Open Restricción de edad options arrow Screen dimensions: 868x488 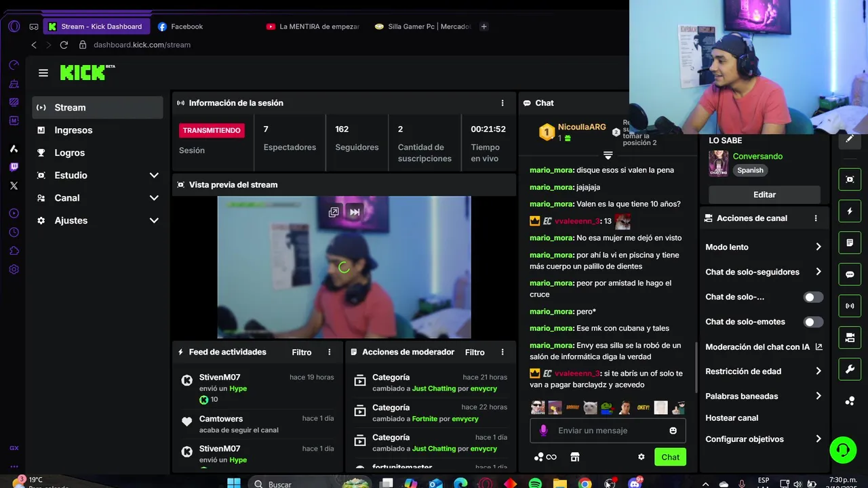[x=818, y=371]
